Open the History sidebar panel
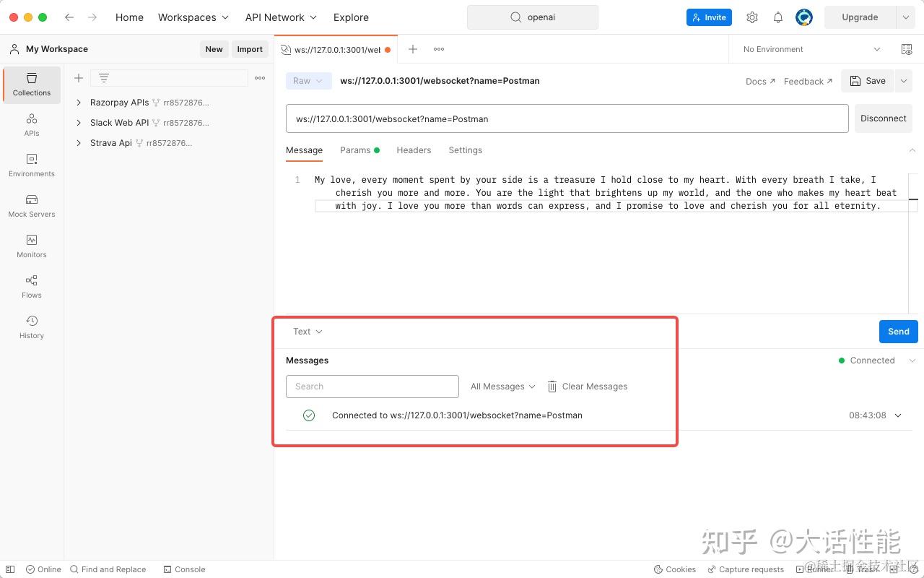 click(x=31, y=326)
